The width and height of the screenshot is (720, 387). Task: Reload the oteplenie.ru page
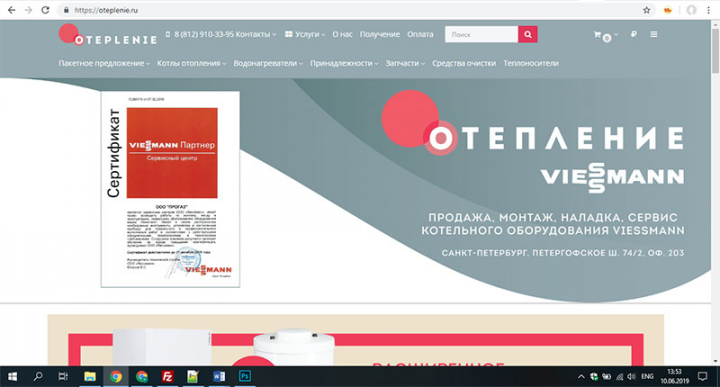(45, 10)
